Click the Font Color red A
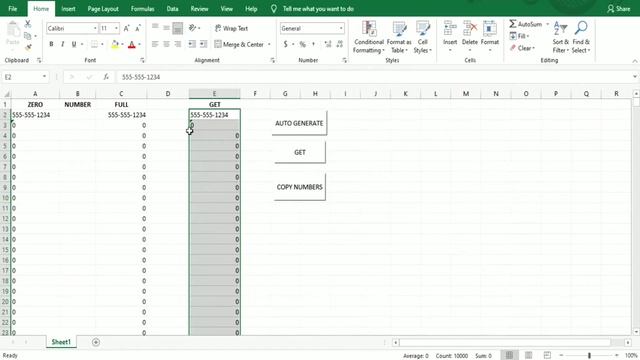 tap(132, 44)
